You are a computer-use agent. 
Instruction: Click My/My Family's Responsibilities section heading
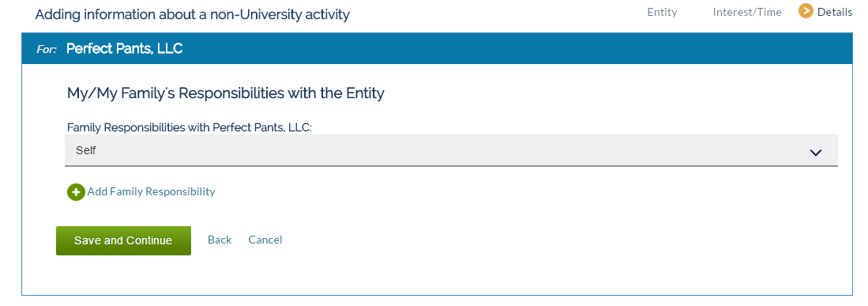225,93
